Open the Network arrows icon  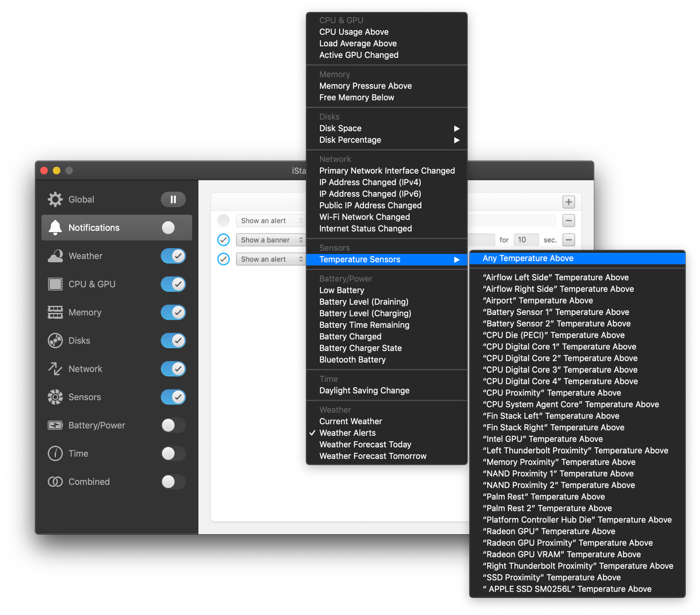click(x=55, y=369)
